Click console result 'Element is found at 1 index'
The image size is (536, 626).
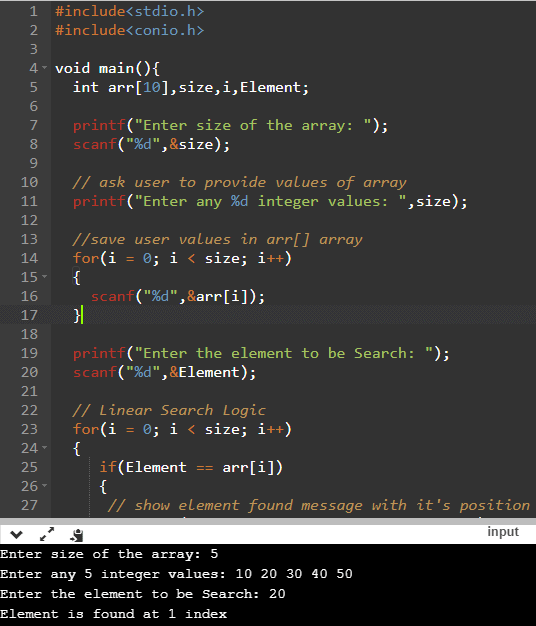[113, 614]
